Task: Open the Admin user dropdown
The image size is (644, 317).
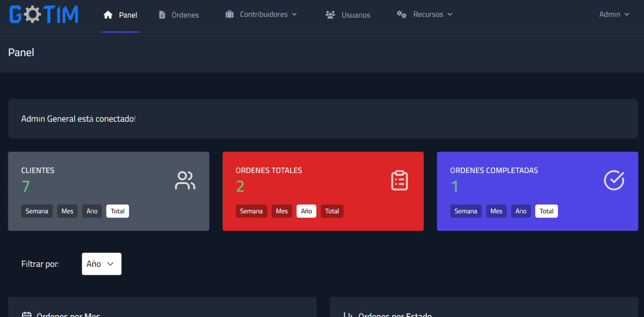Action: click(614, 14)
